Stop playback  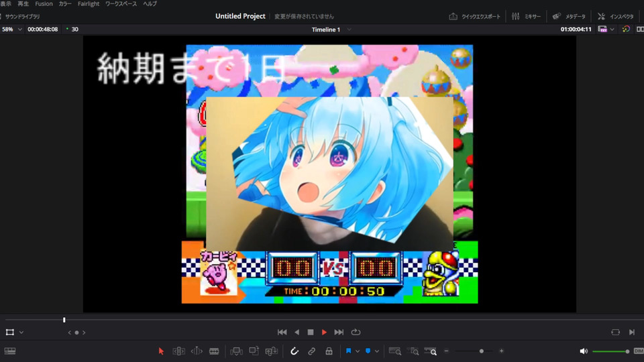click(x=311, y=332)
